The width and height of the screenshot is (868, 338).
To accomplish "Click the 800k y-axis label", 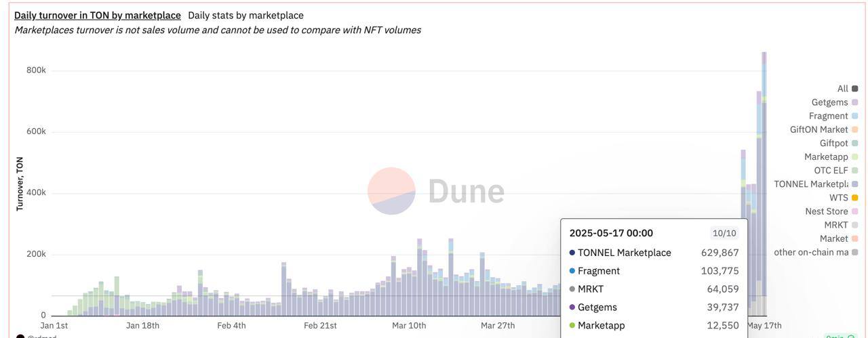I will tap(36, 70).
